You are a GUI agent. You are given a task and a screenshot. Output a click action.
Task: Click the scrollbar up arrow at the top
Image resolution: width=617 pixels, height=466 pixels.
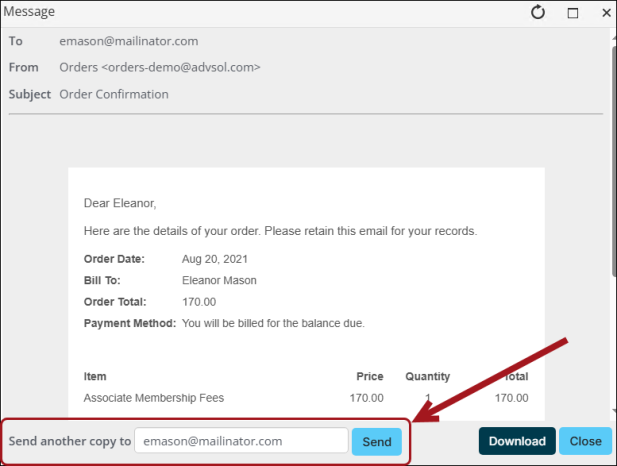tap(614, 38)
